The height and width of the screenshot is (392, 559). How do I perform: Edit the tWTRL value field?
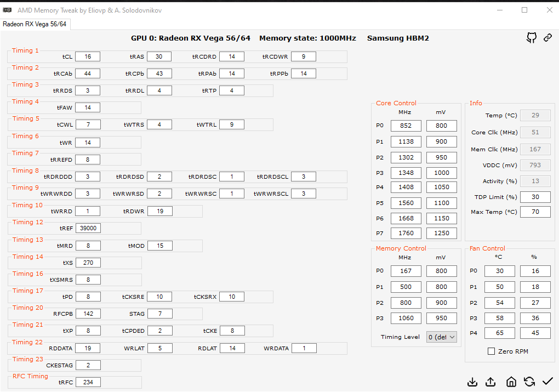point(232,124)
